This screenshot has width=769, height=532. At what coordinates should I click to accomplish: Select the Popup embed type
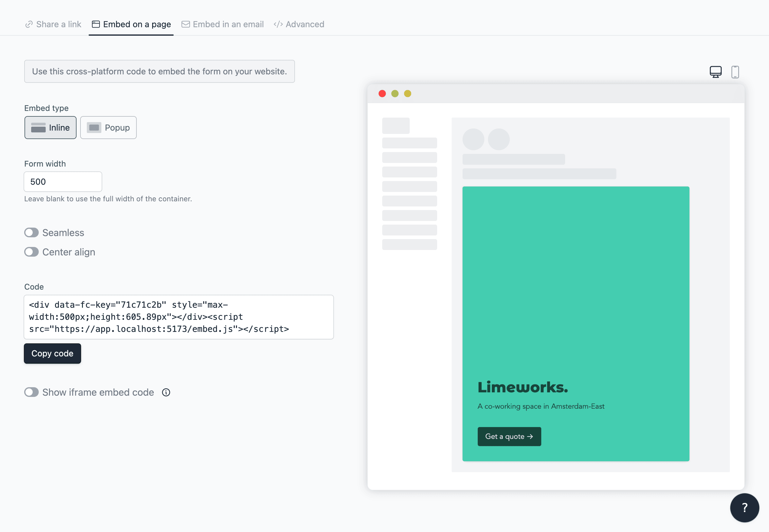point(107,127)
